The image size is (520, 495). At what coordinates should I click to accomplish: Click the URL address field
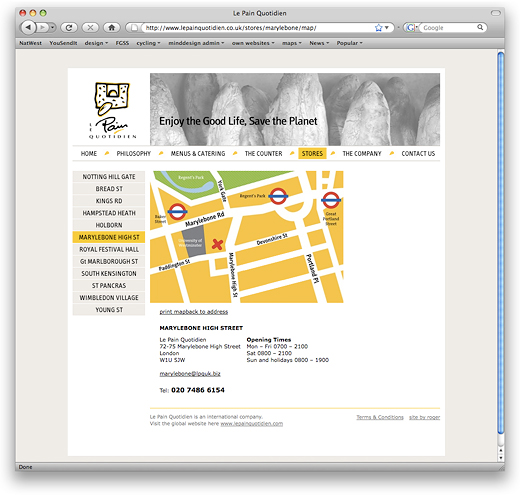pos(258,28)
